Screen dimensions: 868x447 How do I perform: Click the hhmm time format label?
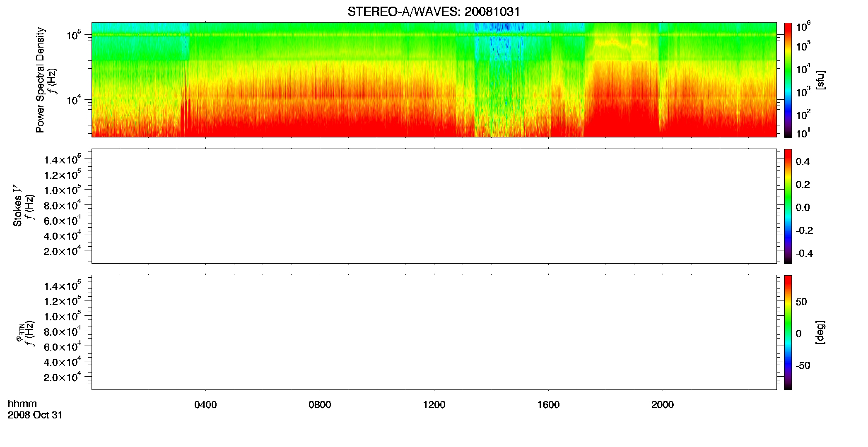coord(22,404)
